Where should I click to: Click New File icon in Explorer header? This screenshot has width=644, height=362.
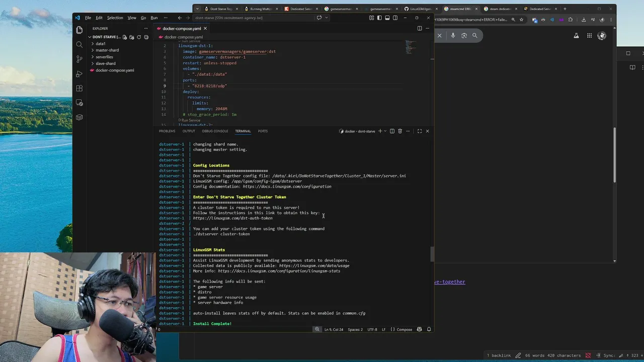click(125, 37)
